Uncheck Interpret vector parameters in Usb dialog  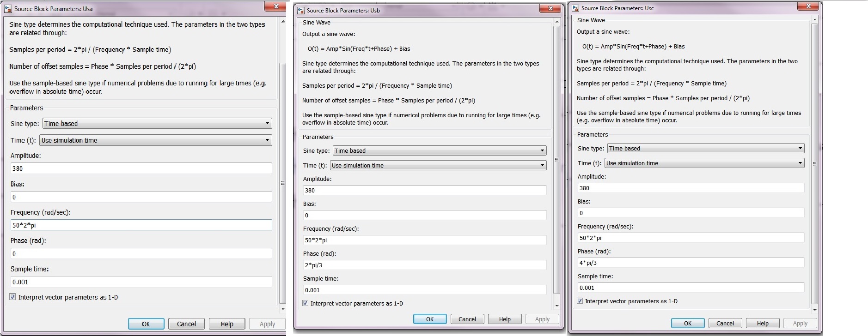[306, 303]
